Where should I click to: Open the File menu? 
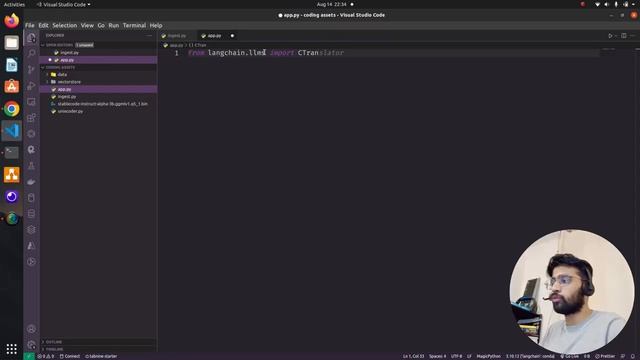[30, 25]
